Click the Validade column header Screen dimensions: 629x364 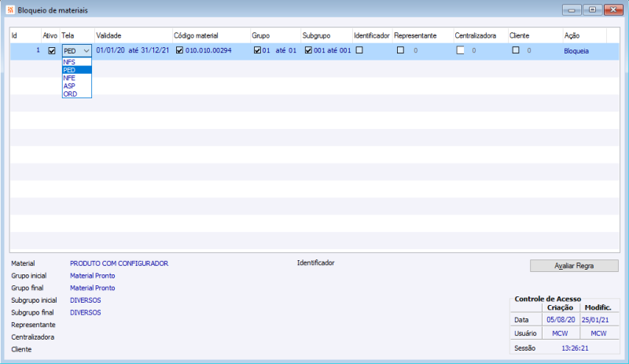coord(133,35)
